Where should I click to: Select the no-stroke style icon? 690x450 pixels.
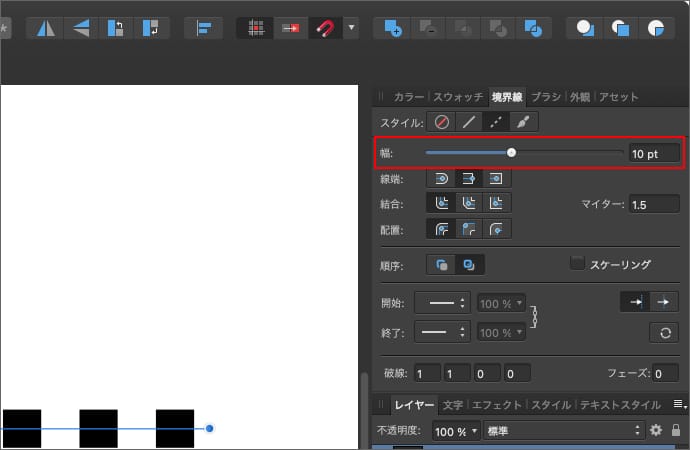(x=442, y=122)
